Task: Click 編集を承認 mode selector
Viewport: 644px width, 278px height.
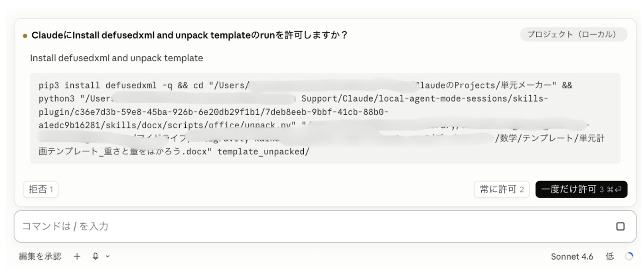Action: point(40,256)
